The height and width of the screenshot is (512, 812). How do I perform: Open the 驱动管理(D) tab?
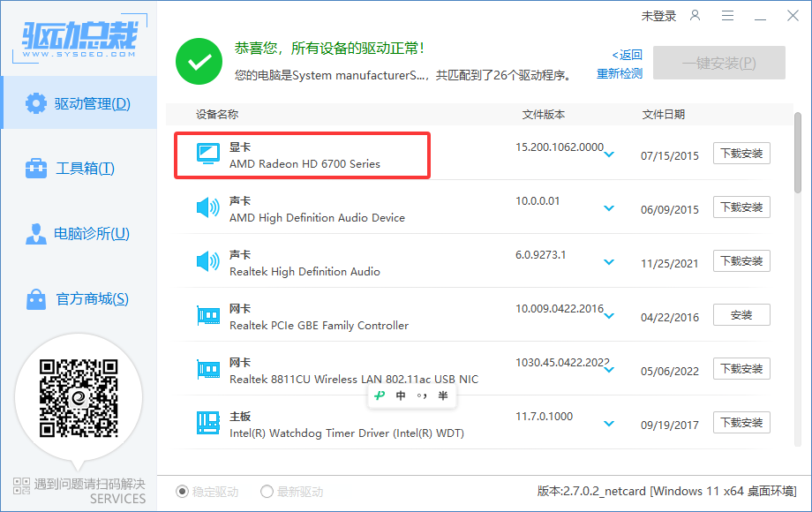click(x=79, y=103)
